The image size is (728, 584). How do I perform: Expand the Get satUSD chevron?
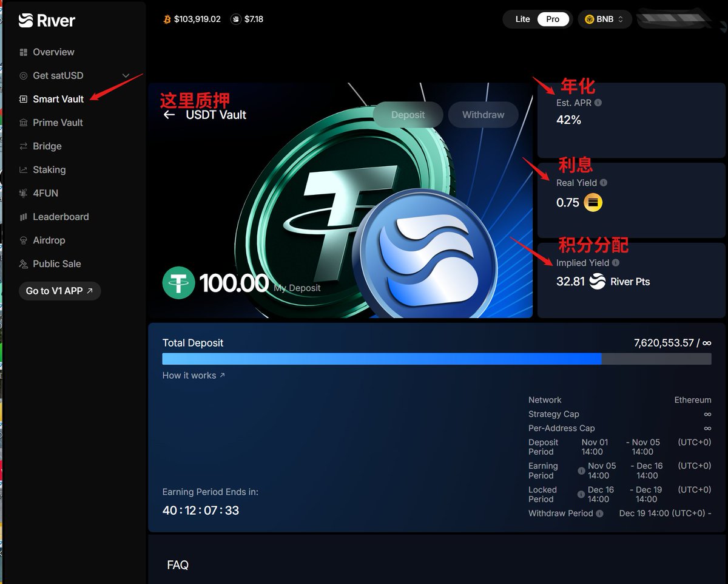[x=126, y=76]
